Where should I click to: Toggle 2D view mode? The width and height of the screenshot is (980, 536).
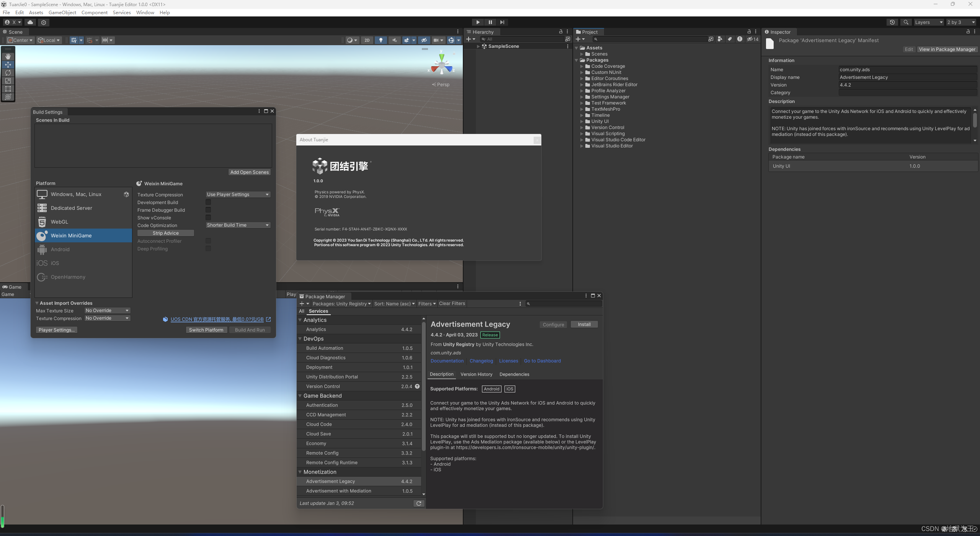point(367,40)
